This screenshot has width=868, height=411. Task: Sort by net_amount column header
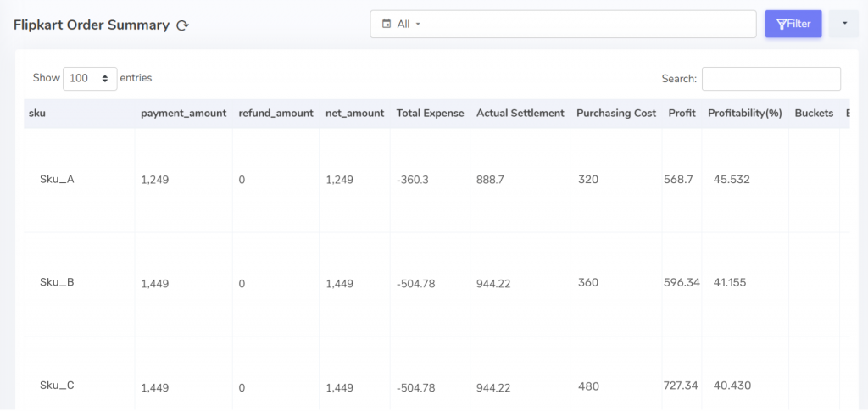[355, 114]
